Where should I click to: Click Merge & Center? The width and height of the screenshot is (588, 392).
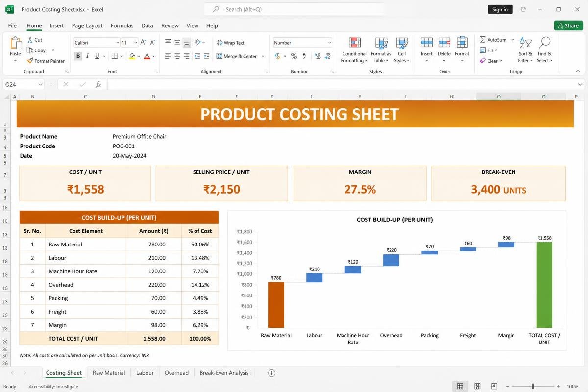tap(237, 56)
